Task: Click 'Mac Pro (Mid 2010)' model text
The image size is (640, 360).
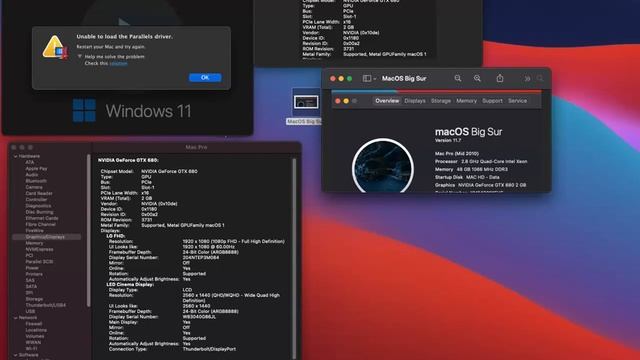Action: [457, 154]
